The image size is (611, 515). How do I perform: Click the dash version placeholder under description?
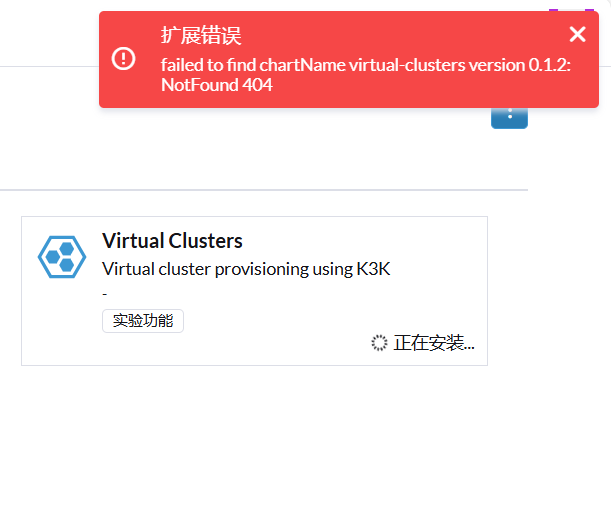point(104,294)
